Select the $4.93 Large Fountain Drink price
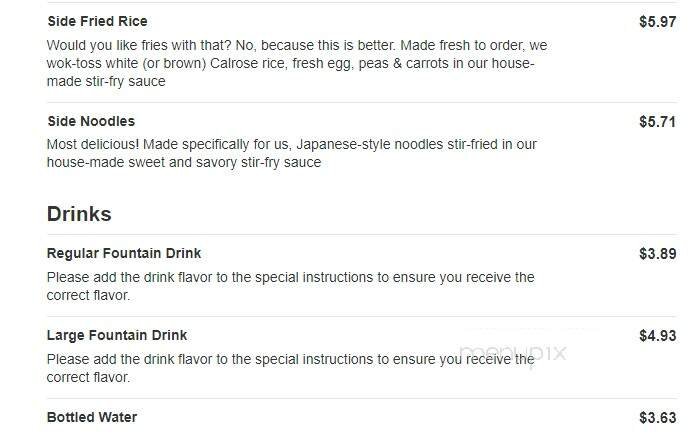The width and height of the screenshot is (692, 436). [x=657, y=336]
